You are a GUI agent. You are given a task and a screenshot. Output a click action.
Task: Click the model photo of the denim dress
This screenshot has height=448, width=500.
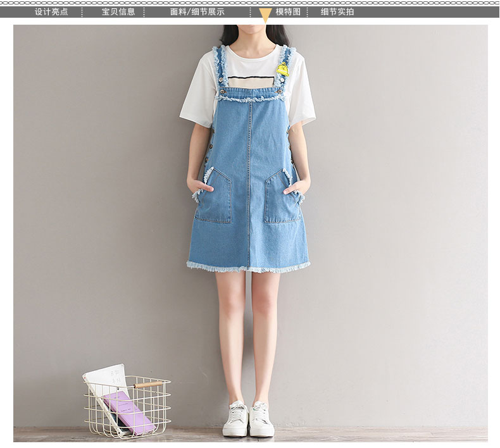point(251,233)
